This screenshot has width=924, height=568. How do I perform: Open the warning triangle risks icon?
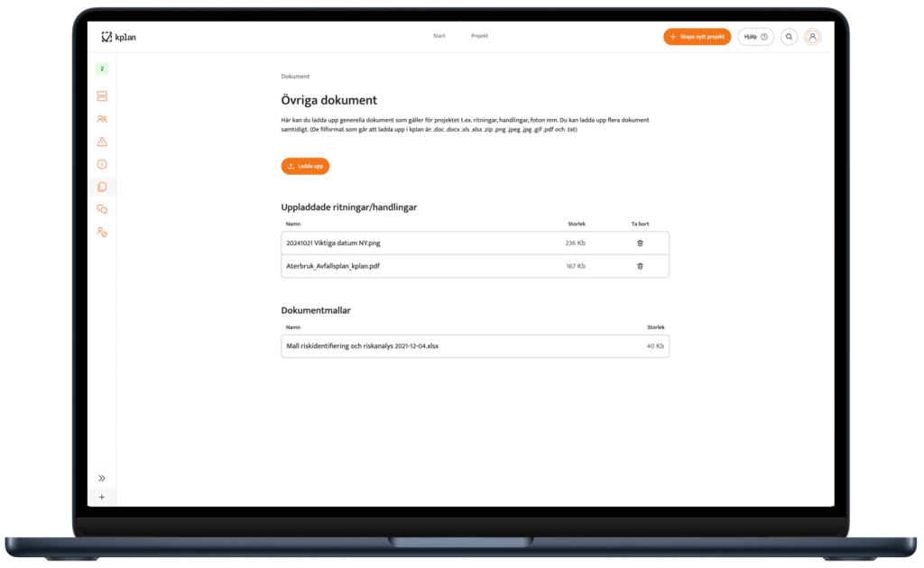tap(102, 142)
